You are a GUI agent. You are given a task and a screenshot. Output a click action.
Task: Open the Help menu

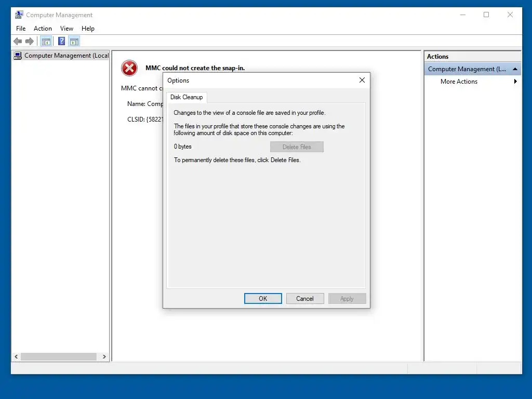(88, 29)
